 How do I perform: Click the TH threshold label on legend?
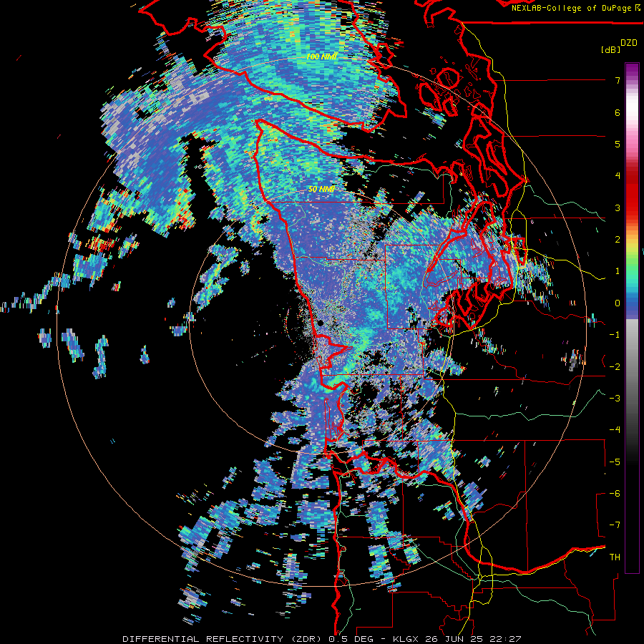point(615,557)
